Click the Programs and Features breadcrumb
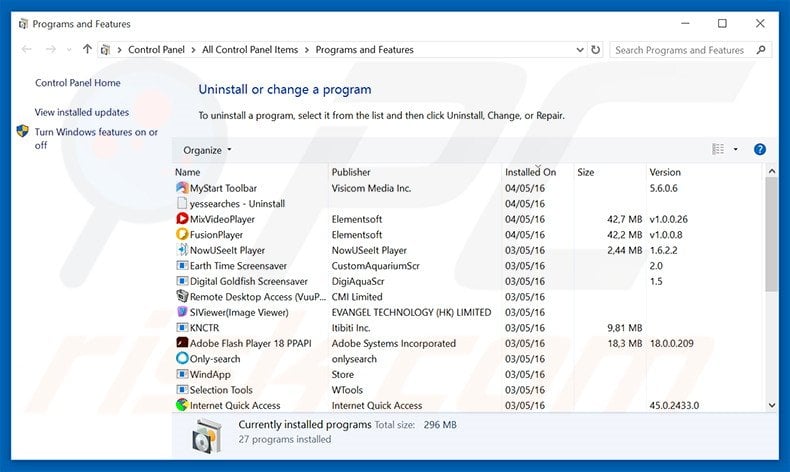Viewport: 790px width, 472px height. [364, 50]
